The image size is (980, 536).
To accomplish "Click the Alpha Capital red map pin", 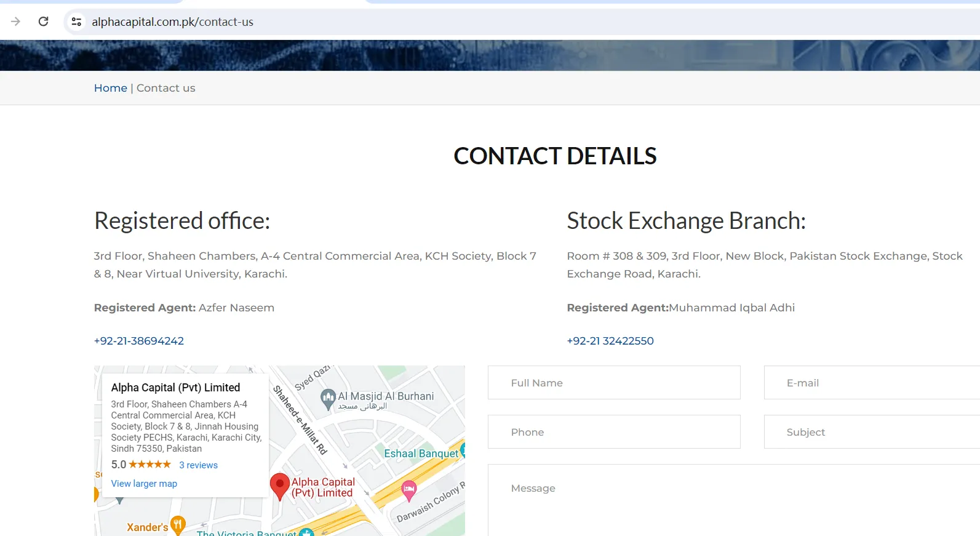I will pyautogui.click(x=280, y=486).
